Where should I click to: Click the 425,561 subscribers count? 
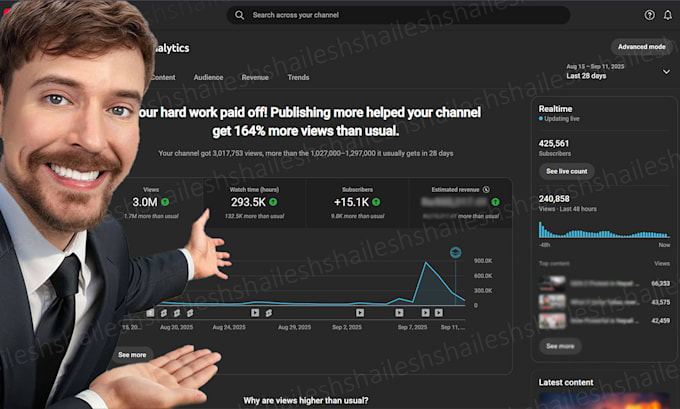[554, 143]
